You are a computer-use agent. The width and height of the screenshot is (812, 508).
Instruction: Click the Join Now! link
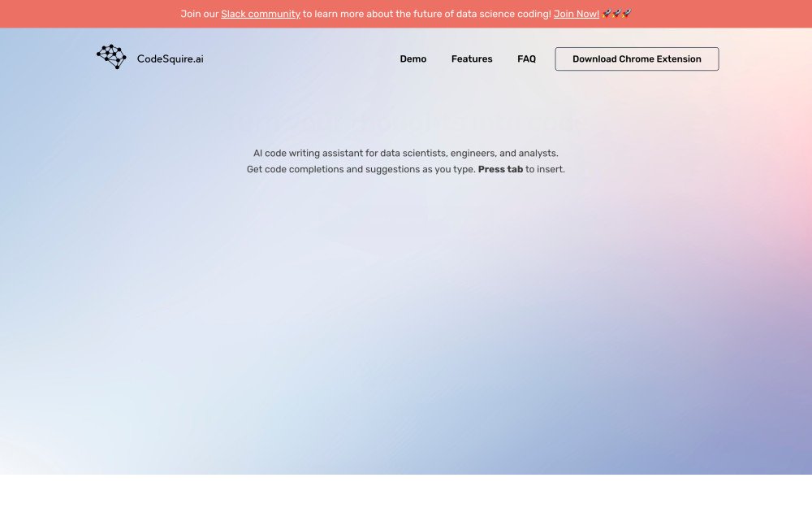click(576, 14)
